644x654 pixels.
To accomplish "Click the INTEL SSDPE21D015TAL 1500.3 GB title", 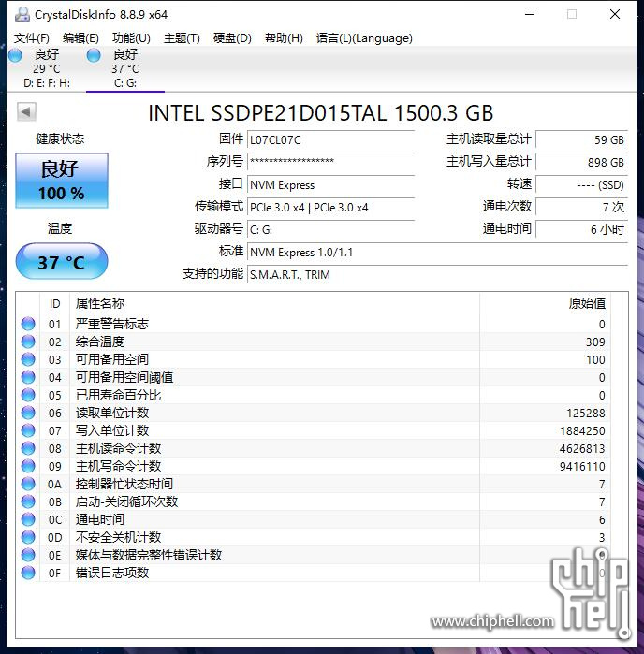I will [x=320, y=113].
